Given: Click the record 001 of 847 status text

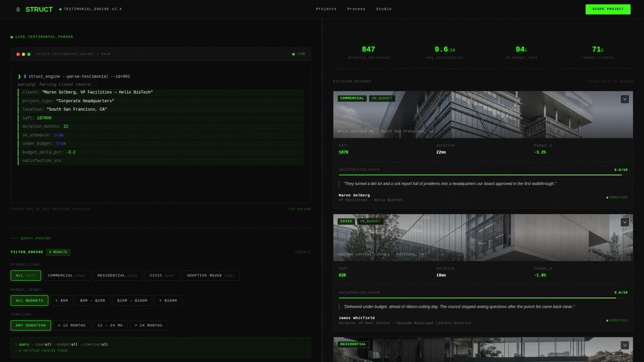Looking at the screenshot, I should coord(50,209).
